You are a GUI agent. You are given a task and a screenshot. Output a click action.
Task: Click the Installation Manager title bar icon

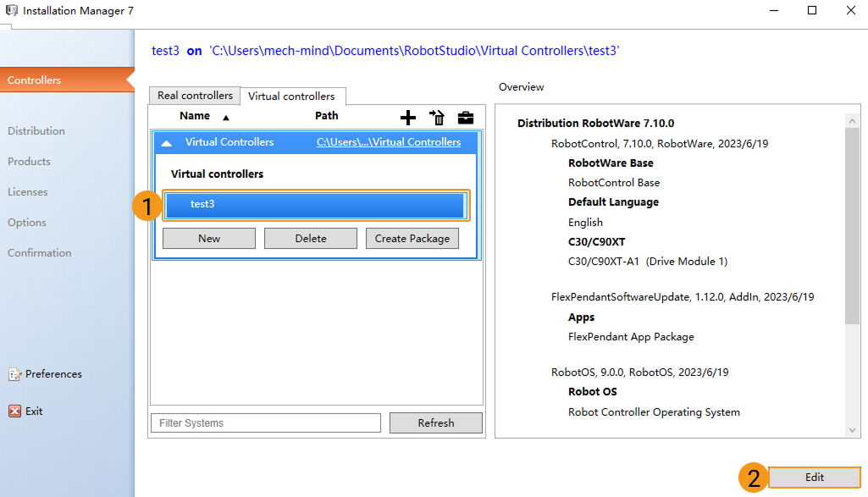coord(11,11)
